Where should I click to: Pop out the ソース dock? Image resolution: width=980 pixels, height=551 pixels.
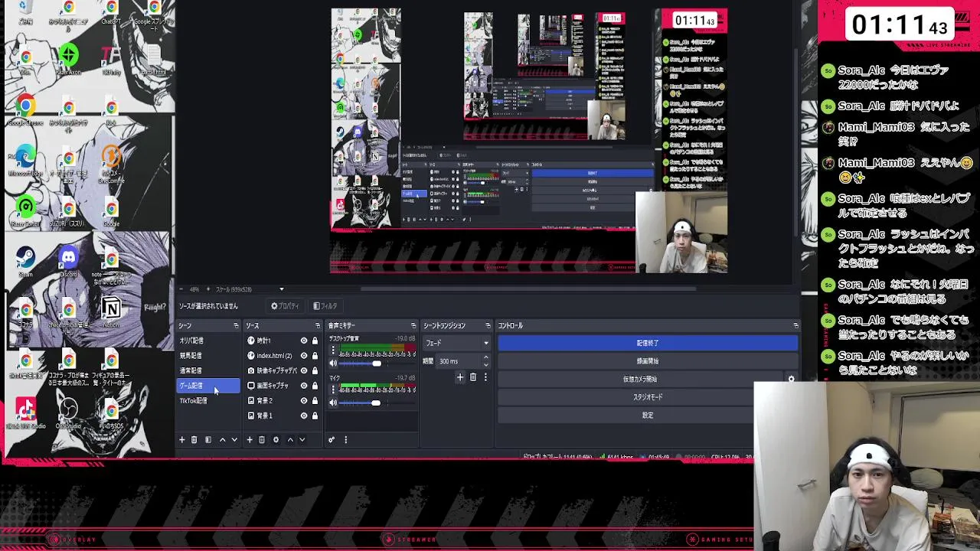coord(318,326)
